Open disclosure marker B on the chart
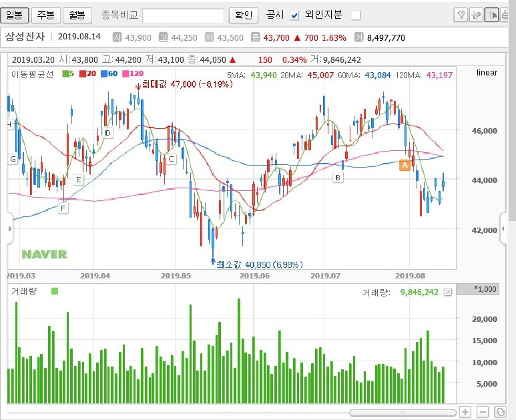This screenshot has height=420, width=516. 338,178
